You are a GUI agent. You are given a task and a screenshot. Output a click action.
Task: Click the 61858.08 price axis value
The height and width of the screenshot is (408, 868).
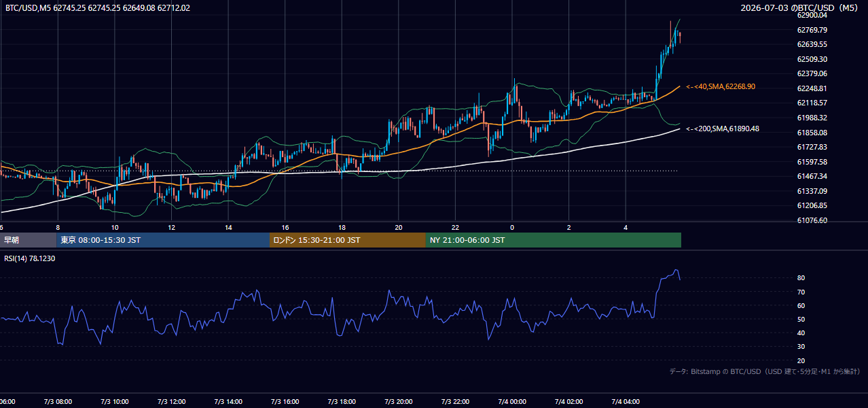(x=812, y=133)
